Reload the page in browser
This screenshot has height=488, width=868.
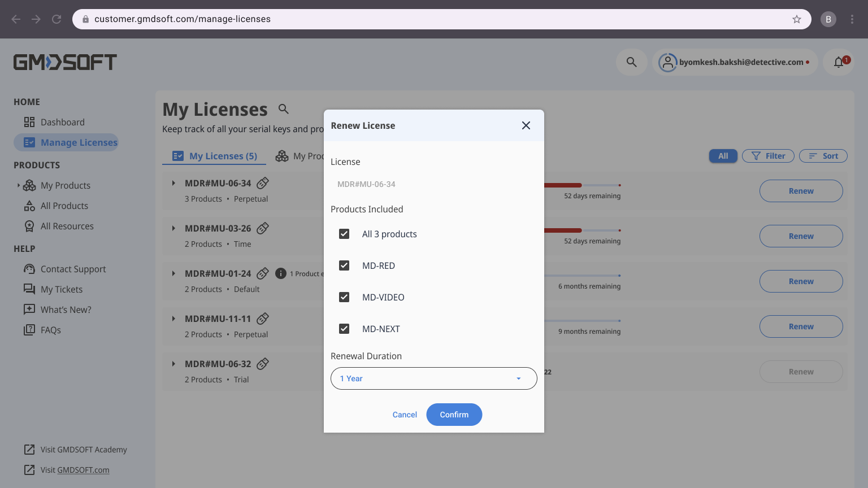57,19
